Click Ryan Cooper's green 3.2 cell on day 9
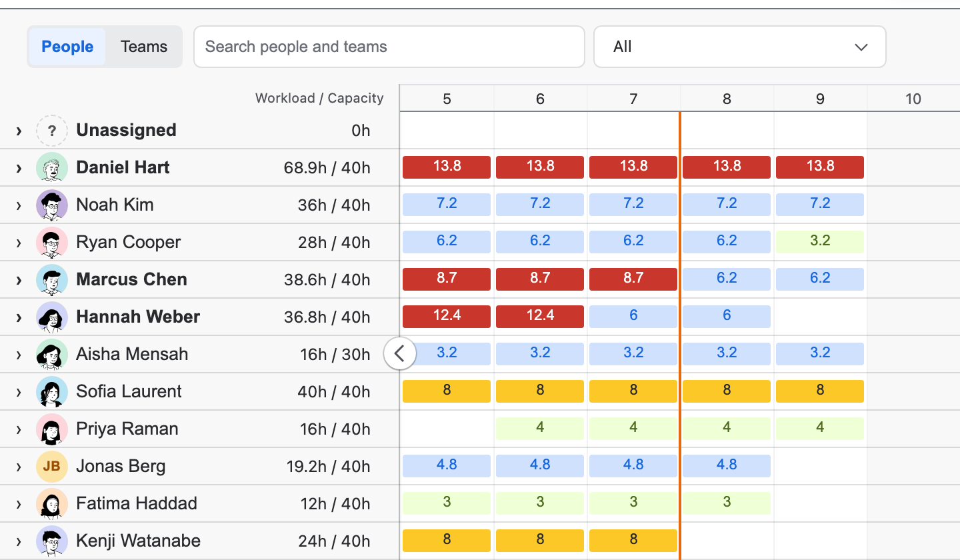Image resolution: width=960 pixels, height=560 pixels. tap(820, 242)
